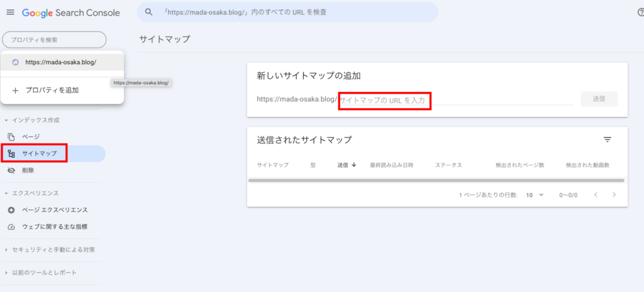Click the ステータス column header
Image resolution: width=644 pixels, height=292 pixels.
point(448,165)
